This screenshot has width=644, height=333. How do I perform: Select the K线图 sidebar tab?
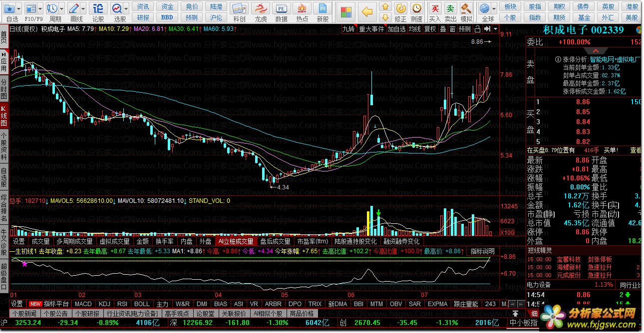4,117
